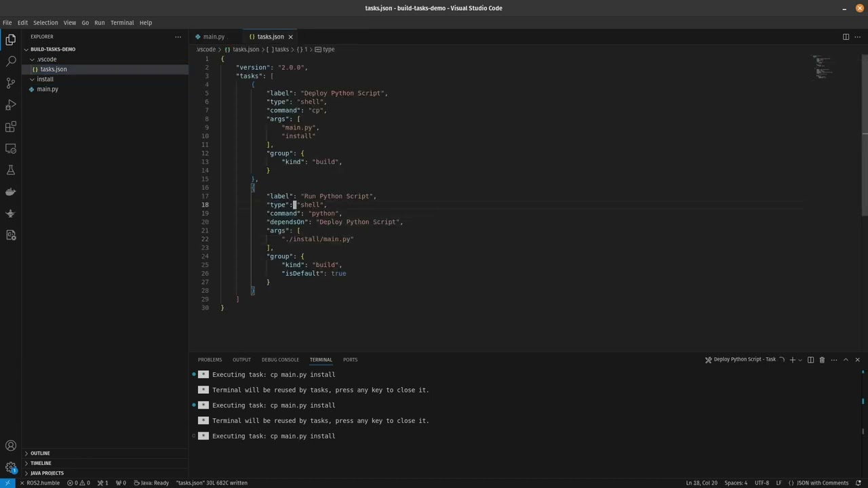868x488 pixels.
Task: Switch to the OUTPUT panel tab
Action: click(241, 360)
